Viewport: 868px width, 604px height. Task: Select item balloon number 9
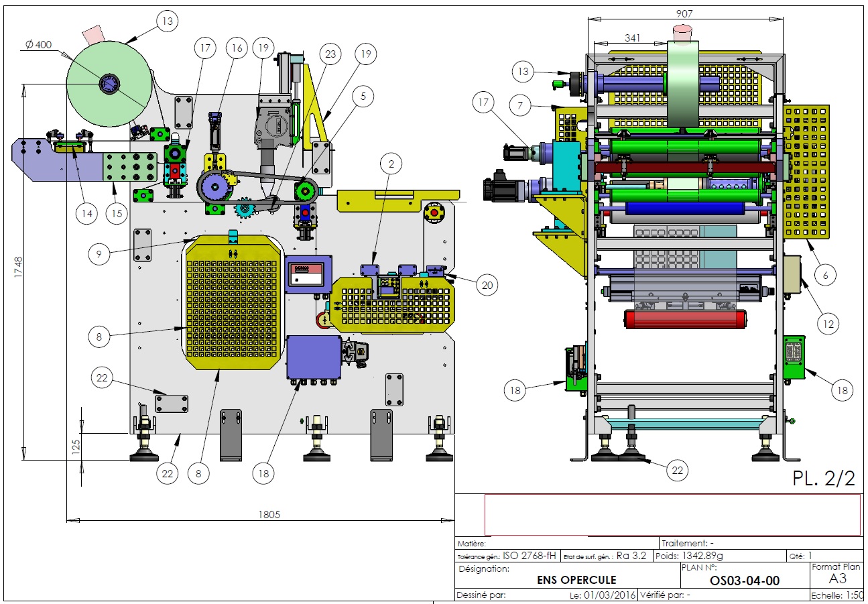(x=99, y=253)
